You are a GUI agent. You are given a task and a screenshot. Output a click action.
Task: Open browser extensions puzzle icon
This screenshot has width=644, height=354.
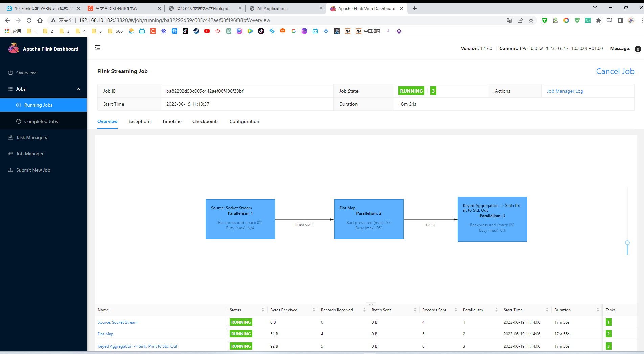point(599,20)
